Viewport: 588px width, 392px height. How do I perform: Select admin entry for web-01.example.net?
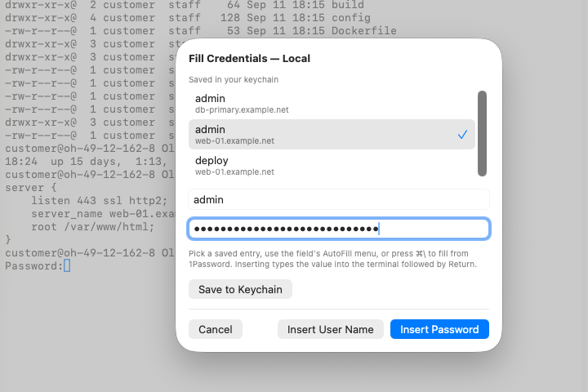point(332,134)
